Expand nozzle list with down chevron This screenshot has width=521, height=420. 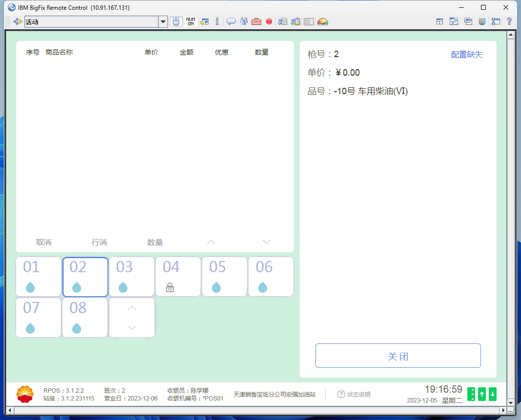pyautogui.click(x=131, y=328)
